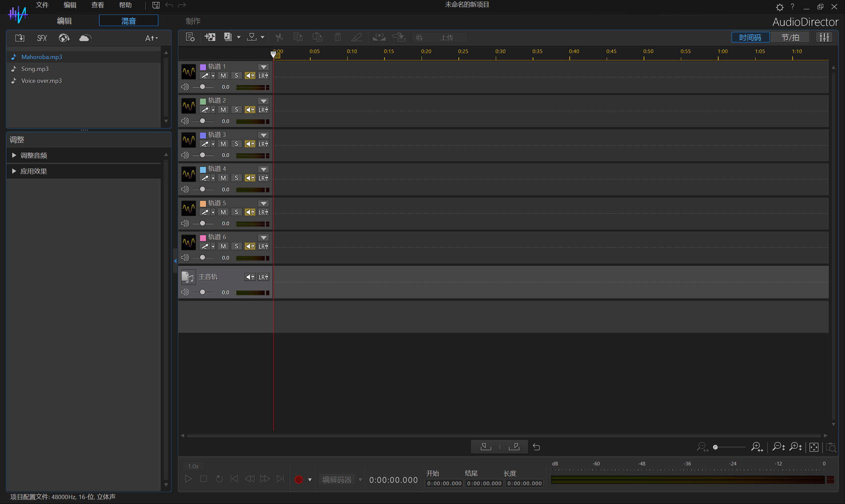Switch timeline to 节/拍 mode
This screenshot has width=845, height=504.
(x=790, y=37)
